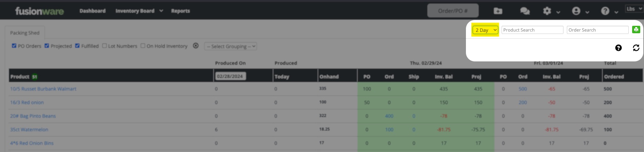Screen dimensions: 644x152
Task: Enable the On Hold Inventory checkbox
Action: click(143, 46)
